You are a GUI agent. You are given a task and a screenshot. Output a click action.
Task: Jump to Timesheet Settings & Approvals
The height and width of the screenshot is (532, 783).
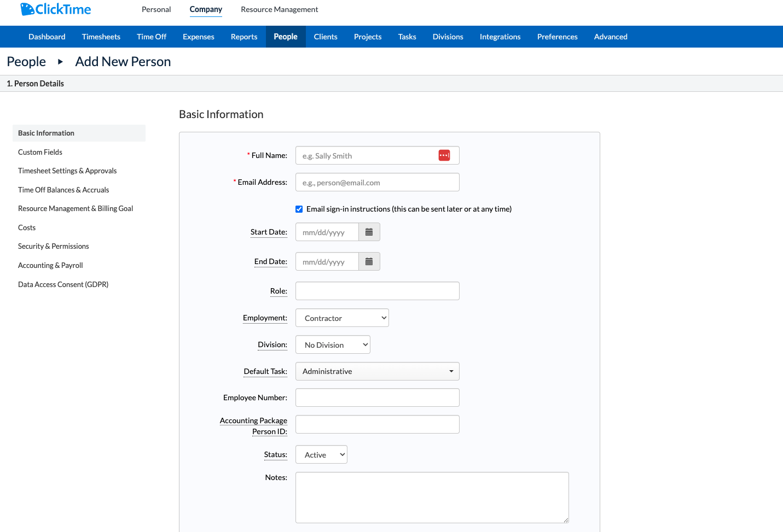tap(67, 171)
